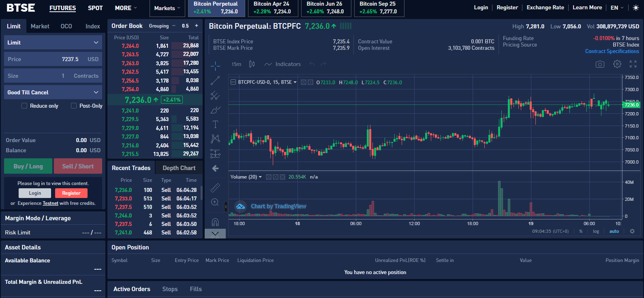Click the Sell / Short button

point(78,166)
